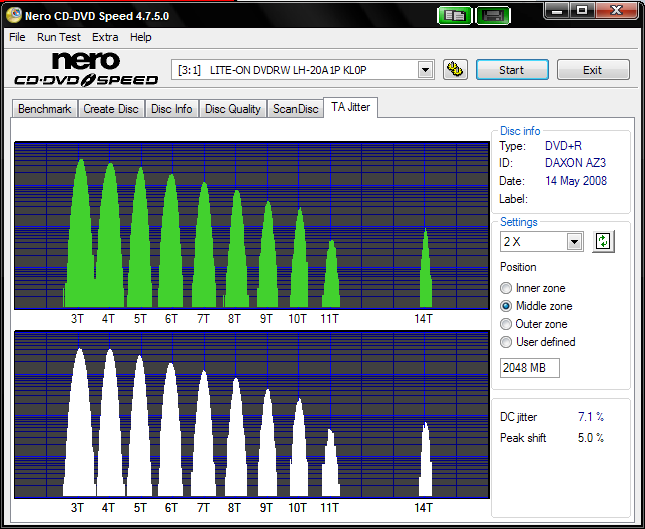
Task: Switch to the Disc Info tab
Action: pos(172,109)
